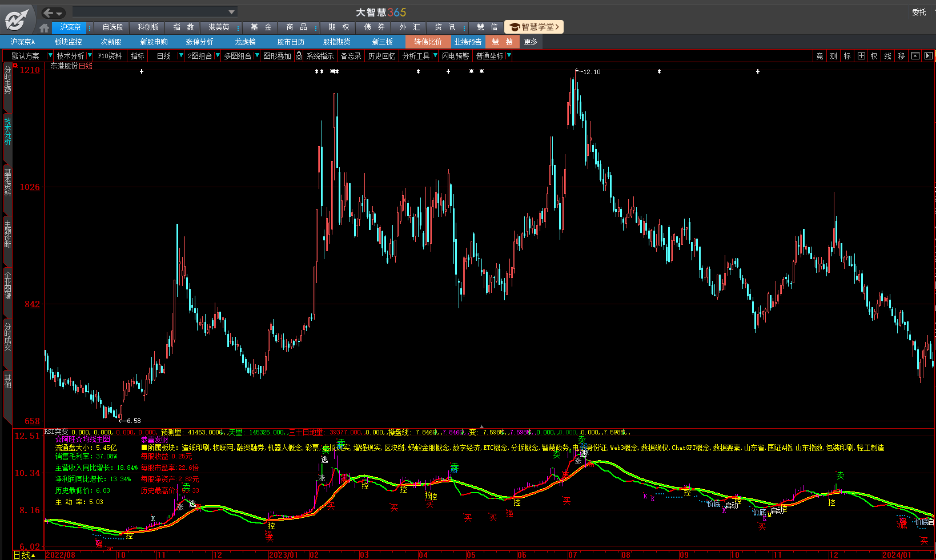Image resolution: width=936 pixels, height=560 pixels.
Task: Click the 系统指示 toolbar button
Action: pos(320,56)
